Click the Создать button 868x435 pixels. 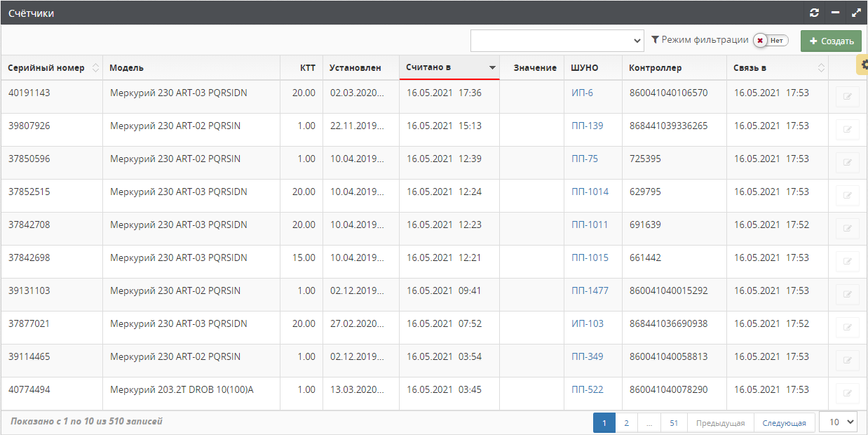coord(831,41)
